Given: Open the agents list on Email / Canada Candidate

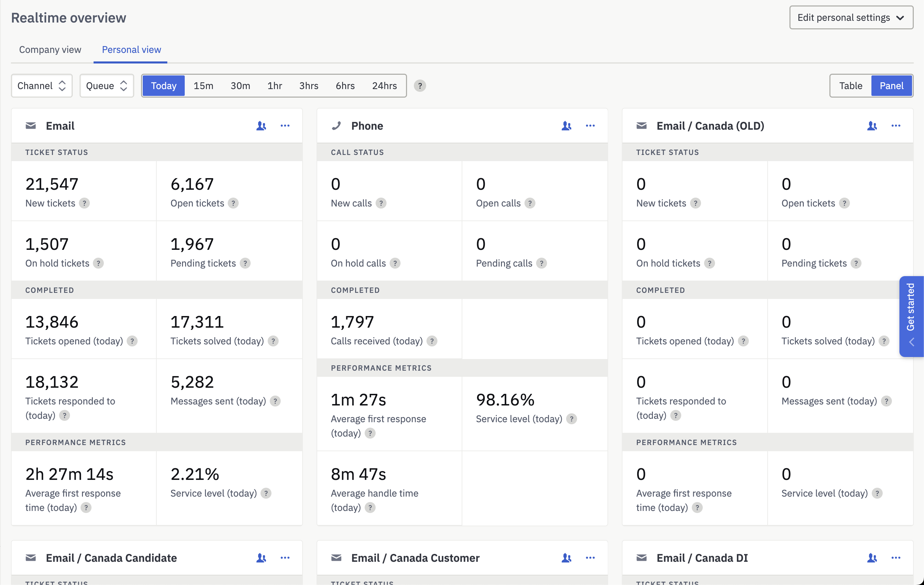Looking at the screenshot, I should (x=261, y=558).
